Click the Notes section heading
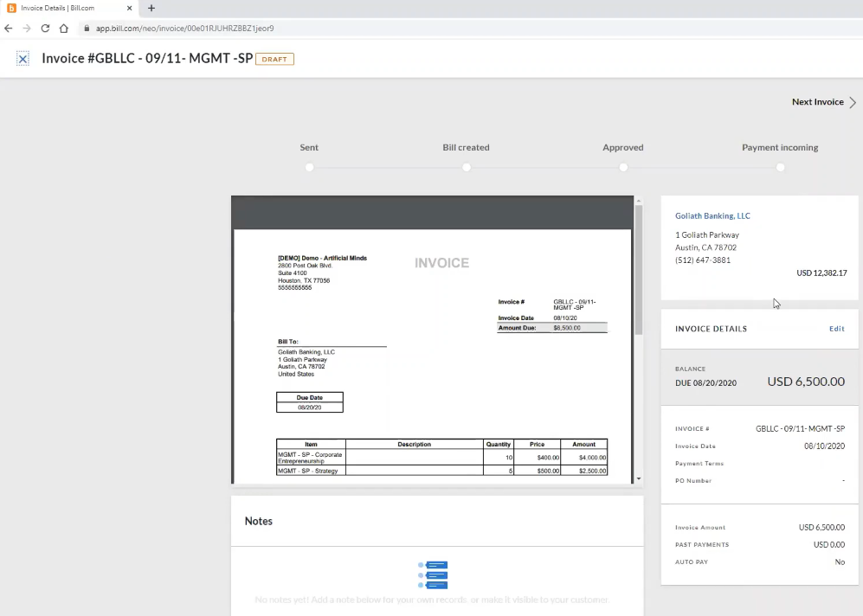This screenshot has width=863, height=616. click(258, 521)
